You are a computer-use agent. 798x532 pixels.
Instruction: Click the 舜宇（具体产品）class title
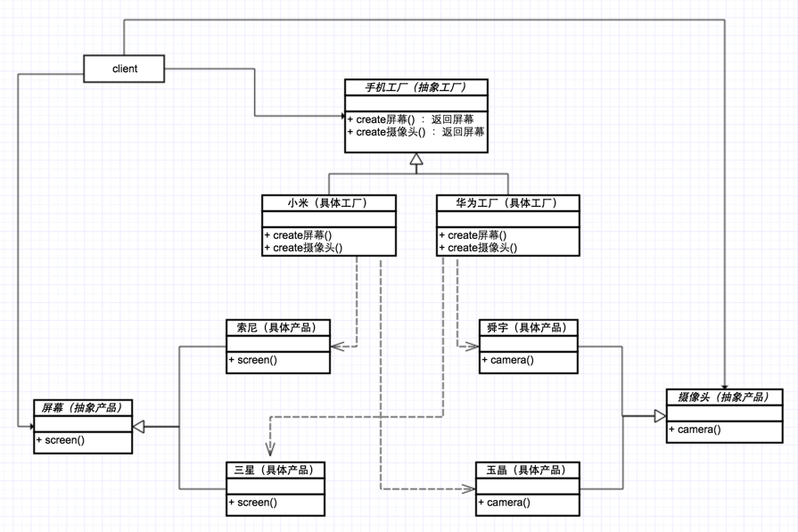[528, 328]
